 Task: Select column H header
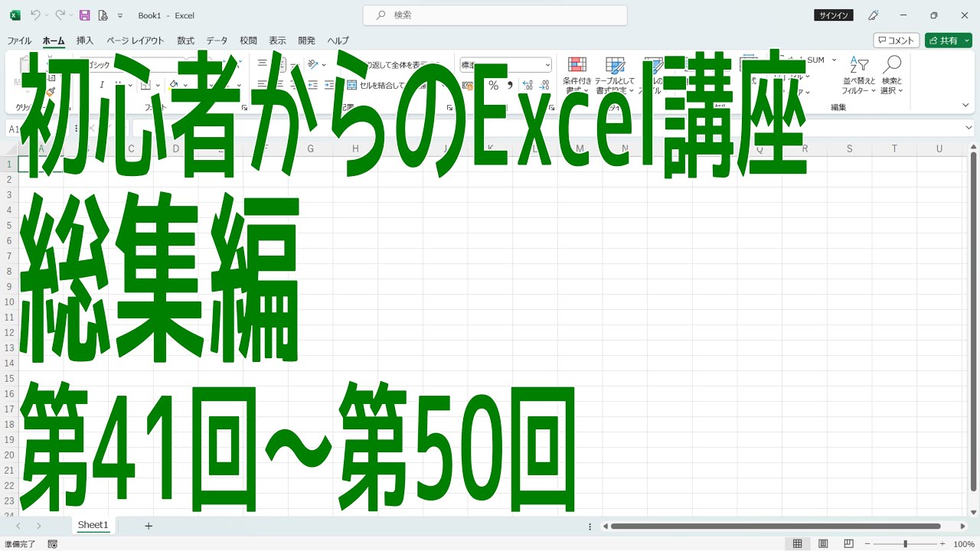pos(355,148)
